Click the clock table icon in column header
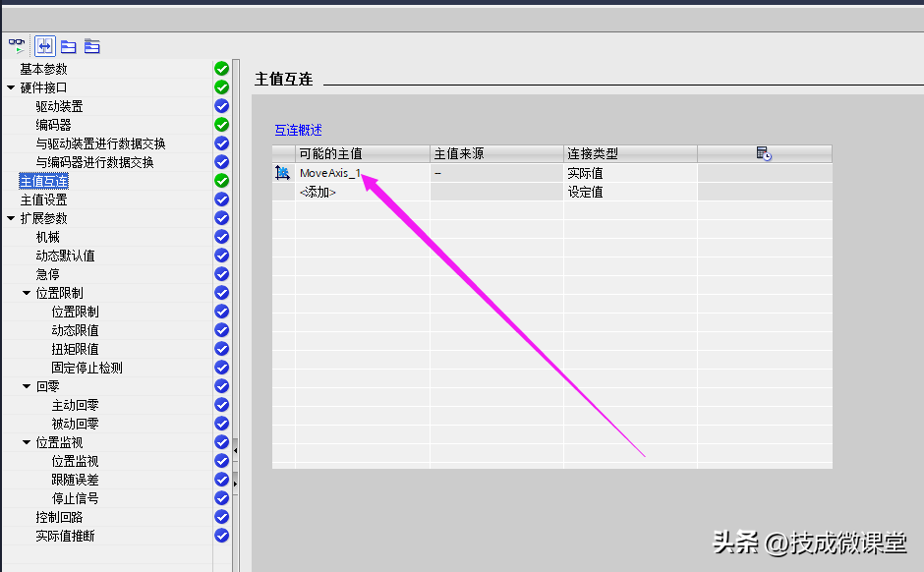This screenshot has height=572, width=924. point(764,153)
